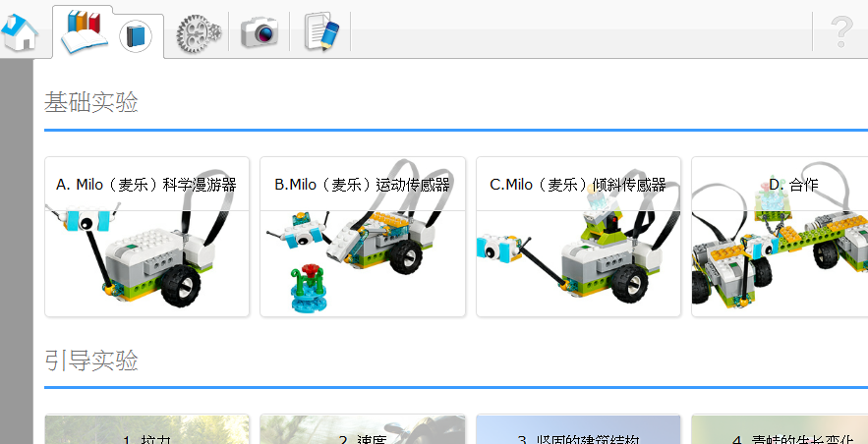This screenshot has height=444, width=868.
Task: Open help via the question mark
Action: [840, 32]
